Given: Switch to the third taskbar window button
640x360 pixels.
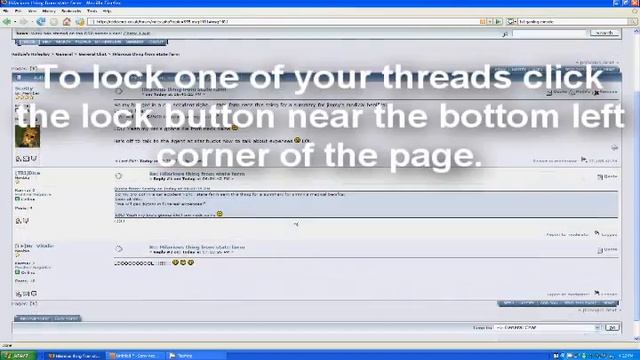Looking at the screenshot, I should [196, 356].
